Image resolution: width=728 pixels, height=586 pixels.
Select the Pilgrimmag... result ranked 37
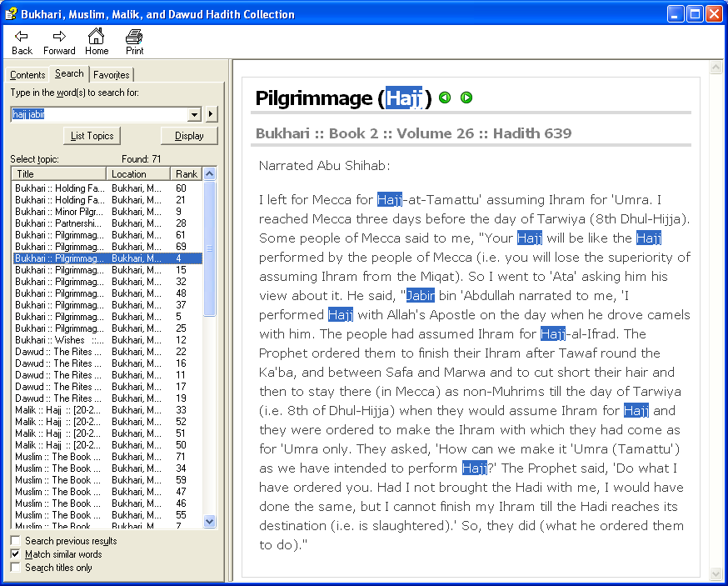click(107, 305)
